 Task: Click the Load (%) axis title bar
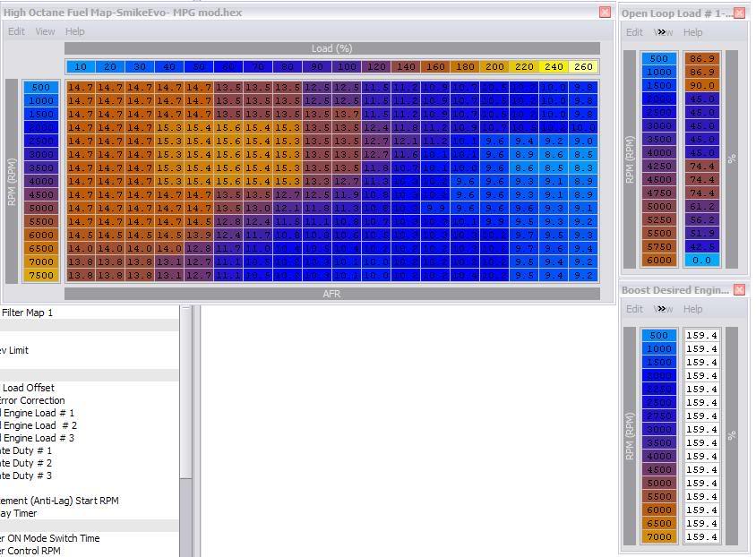click(x=331, y=48)
